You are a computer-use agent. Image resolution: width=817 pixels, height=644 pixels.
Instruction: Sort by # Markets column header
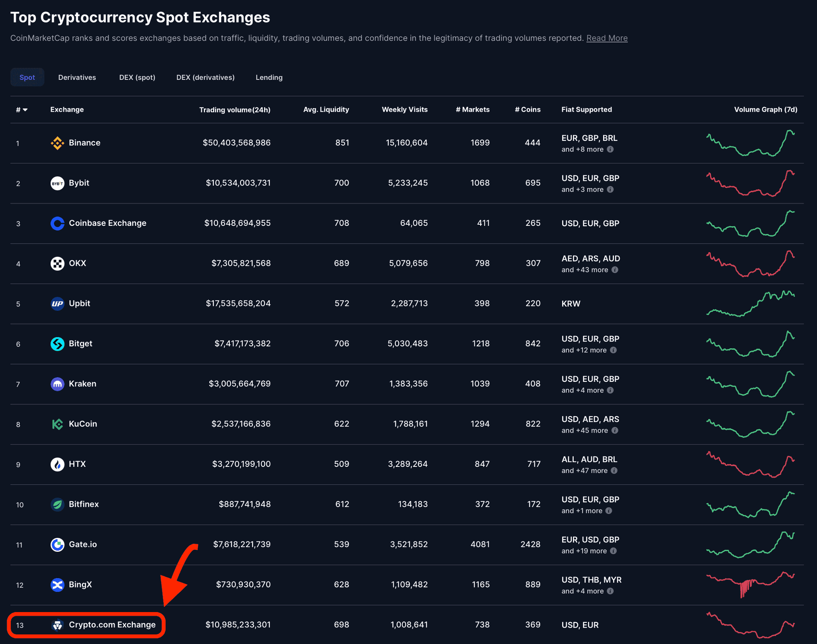pos(473,109)
